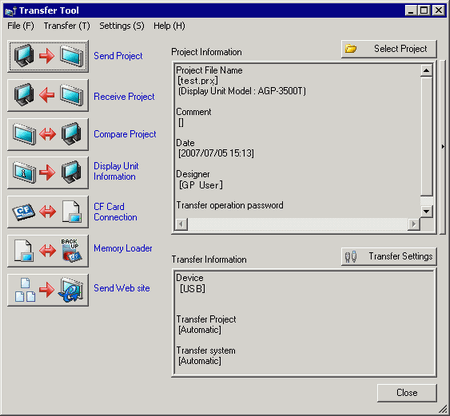Open the Compare Project icon button
This screenshot has height=416, width=450.
click(48, 134)
